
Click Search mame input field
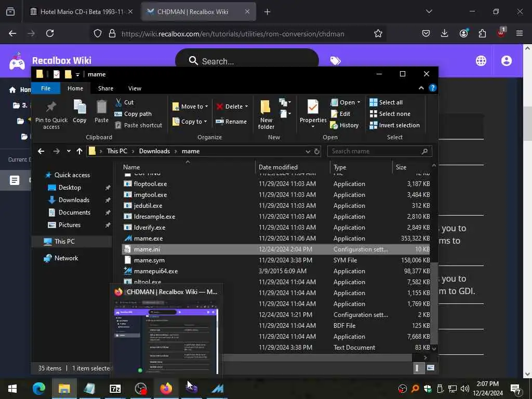pyautogui.click(x=379, y=151)
